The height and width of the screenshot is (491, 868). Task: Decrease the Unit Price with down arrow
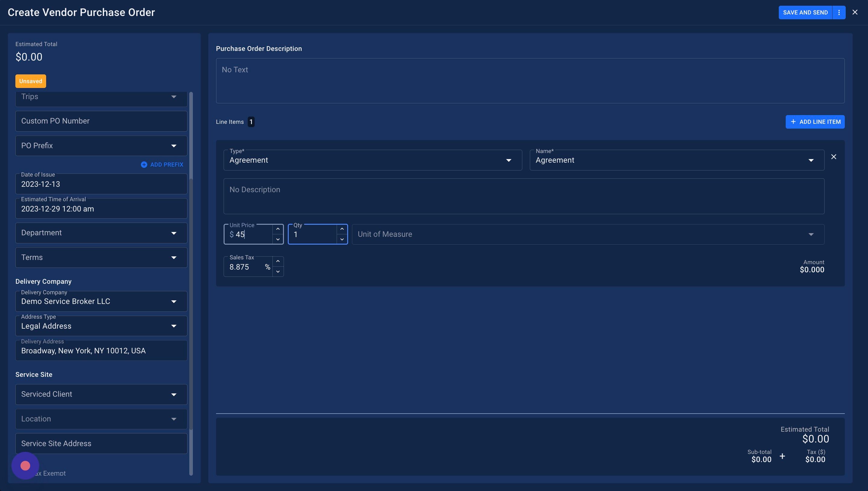tap(278, 239)
